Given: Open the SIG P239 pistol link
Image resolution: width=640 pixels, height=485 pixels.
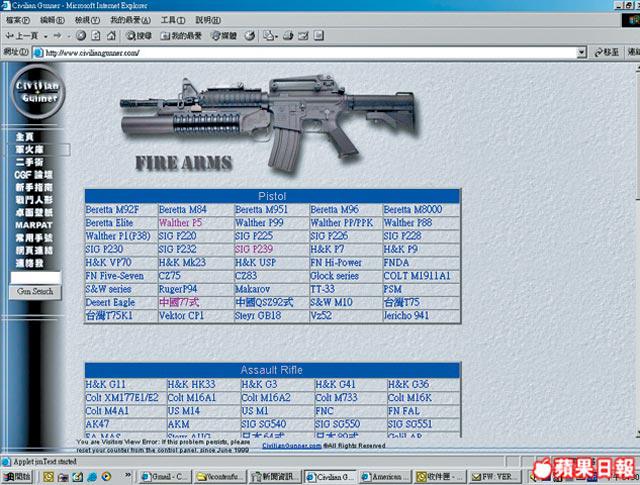Looking at the screenshot, I should click(x=253, y=249).
